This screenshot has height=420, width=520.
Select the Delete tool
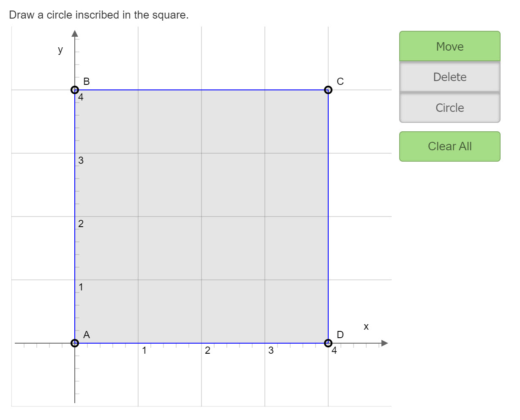click(x=449, y=77)
